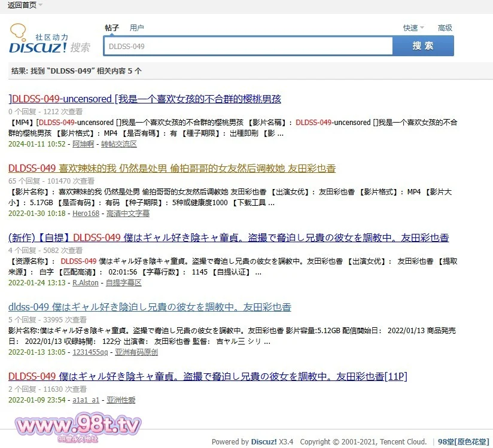Open the 快速 search dropdown

coord(413,28)
